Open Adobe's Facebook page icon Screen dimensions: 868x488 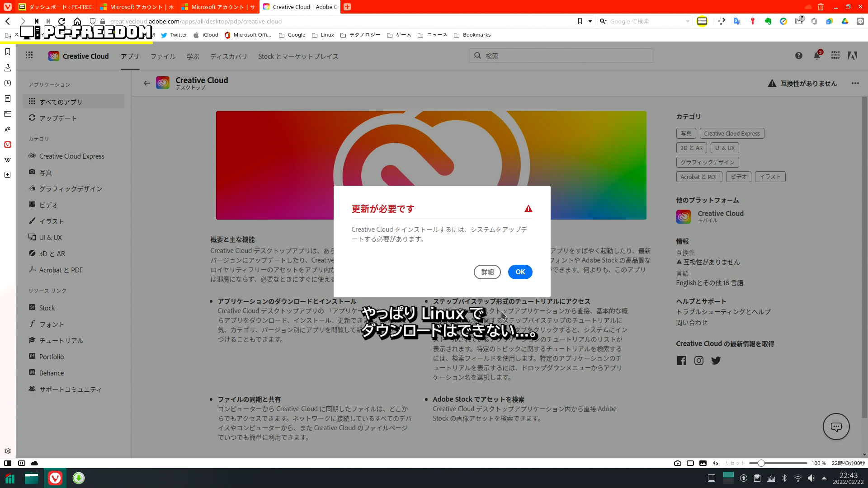(x=682, y=361)
